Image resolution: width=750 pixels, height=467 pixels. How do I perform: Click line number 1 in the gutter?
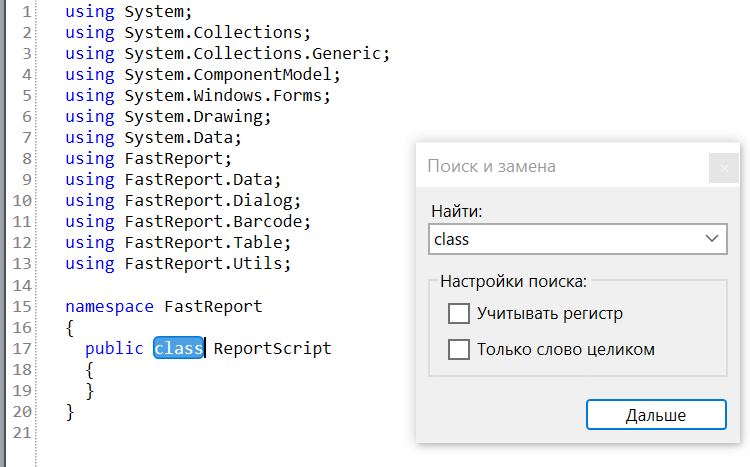coord(26,11)
